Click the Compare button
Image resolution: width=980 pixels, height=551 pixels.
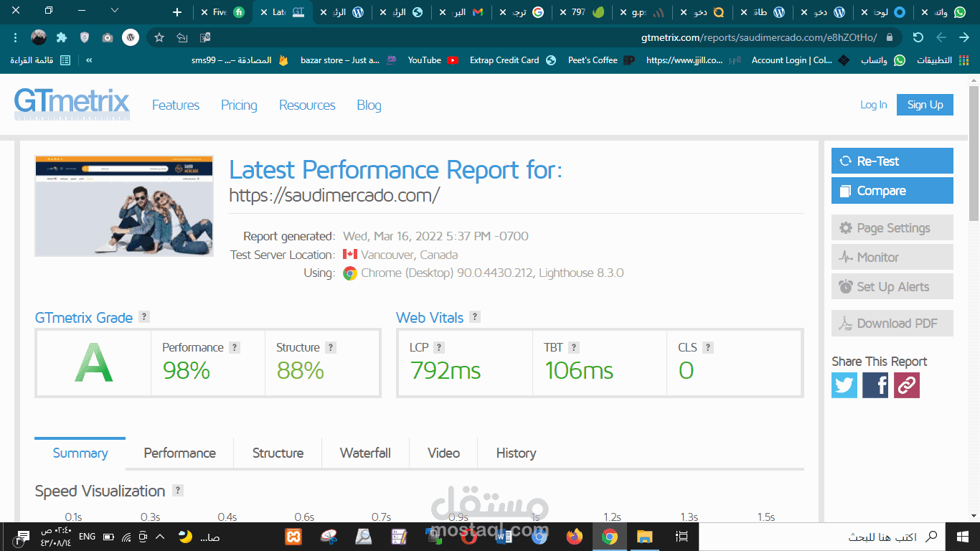click(892, 190)
